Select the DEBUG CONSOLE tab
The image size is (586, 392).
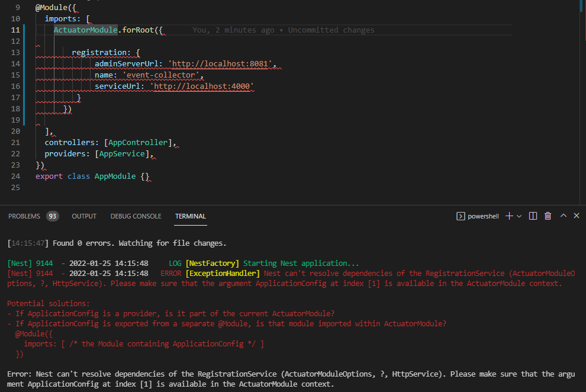coord(136,216)
